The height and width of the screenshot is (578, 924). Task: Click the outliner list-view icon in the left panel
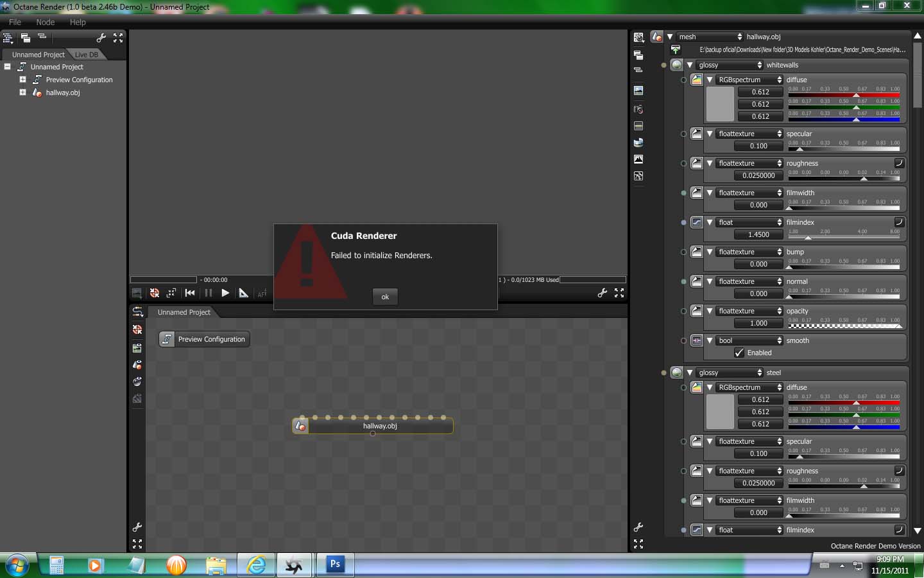click(x=8, y=38)
